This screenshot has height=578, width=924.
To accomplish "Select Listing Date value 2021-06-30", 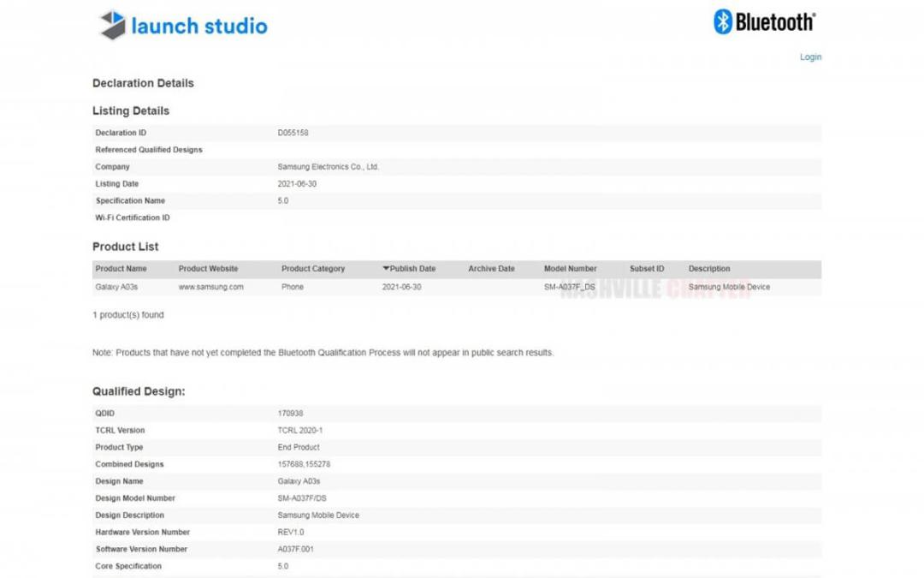I will pyautogui.click(x=297, y=184).
